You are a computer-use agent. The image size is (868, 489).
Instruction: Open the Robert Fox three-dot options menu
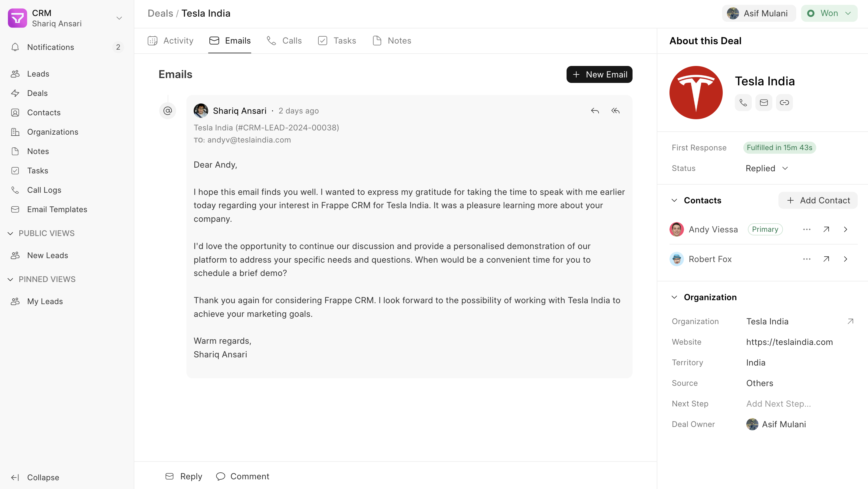pos(806,259)
